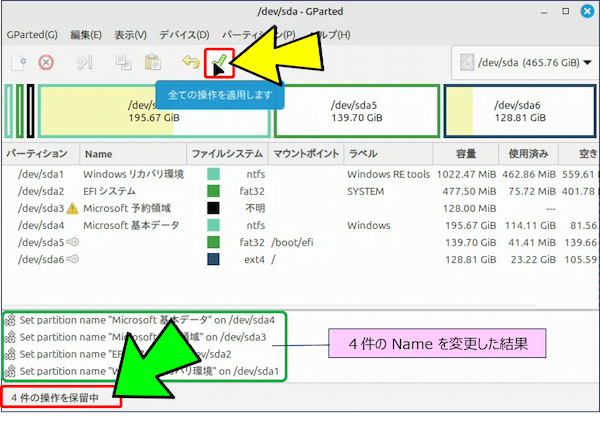This screenshot has height=429, width=600.
Task: Click the ファイルシステム column header
Action: point(226,154)
